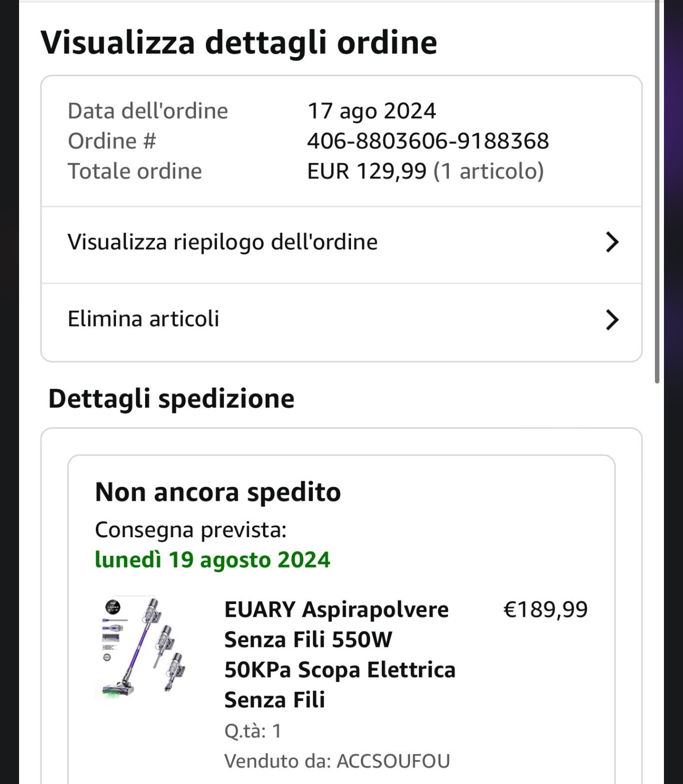Screen dimensions: 683x784
Task: Click the Data dell'ordine label
Action: pos(148,111)
